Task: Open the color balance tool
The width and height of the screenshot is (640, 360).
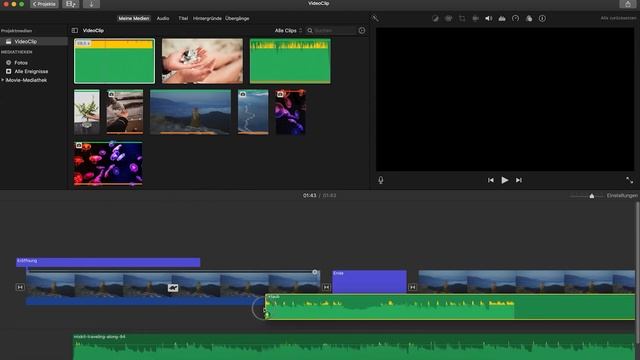Action: point(435,18)
